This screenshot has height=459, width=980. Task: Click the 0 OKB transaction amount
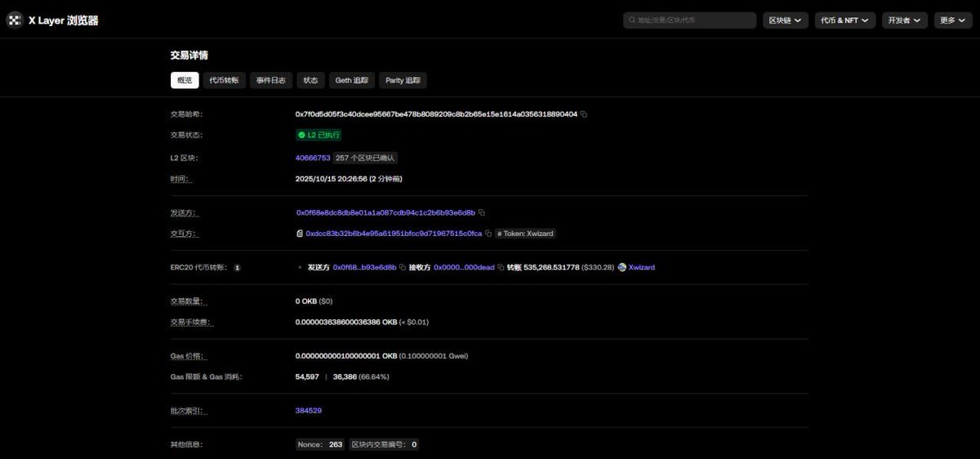306,301
